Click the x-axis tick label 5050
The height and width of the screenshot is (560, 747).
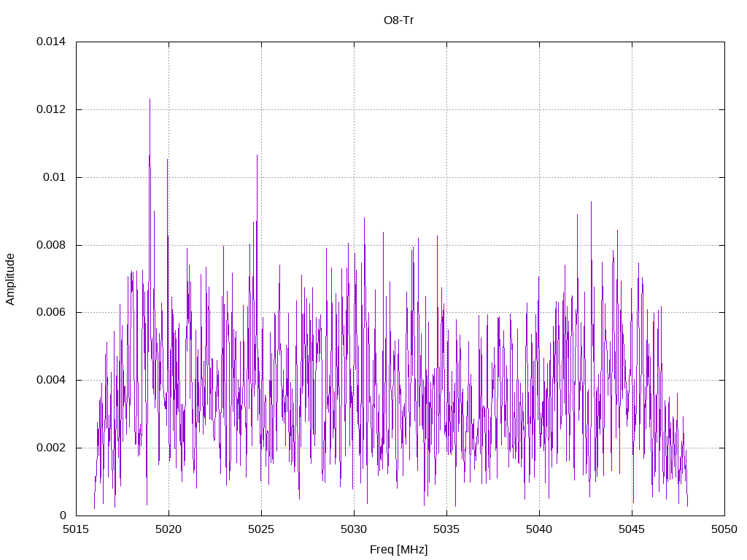(x=724, y=529)
